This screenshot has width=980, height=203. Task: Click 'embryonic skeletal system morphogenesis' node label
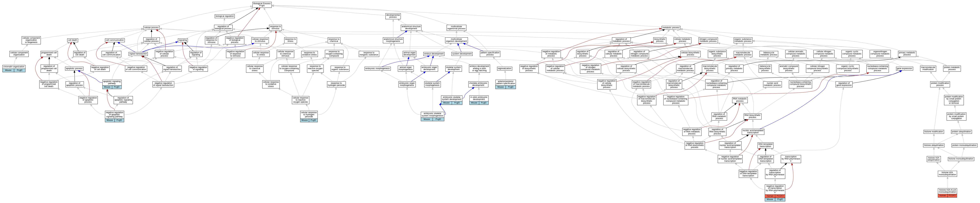[x=432, y=114]
